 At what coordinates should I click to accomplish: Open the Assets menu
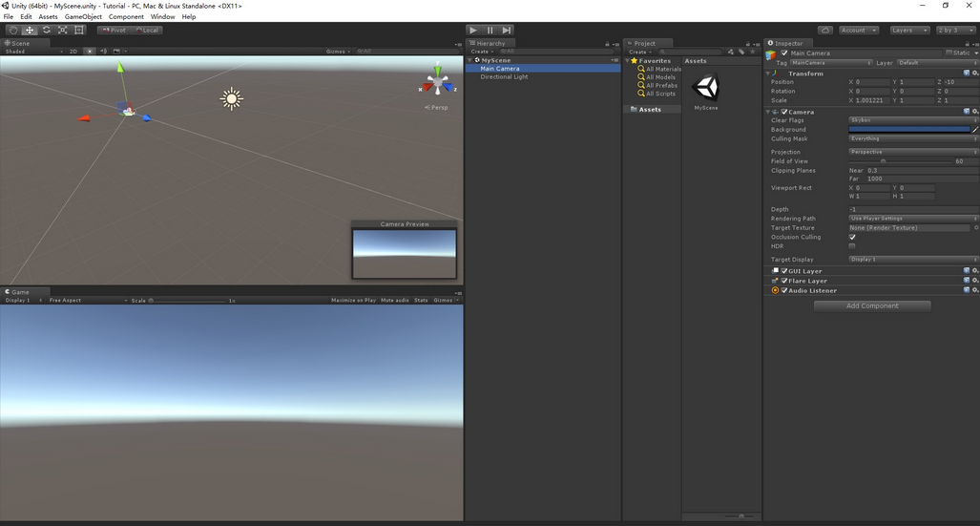pyautogui.click(x=48, y=17)
